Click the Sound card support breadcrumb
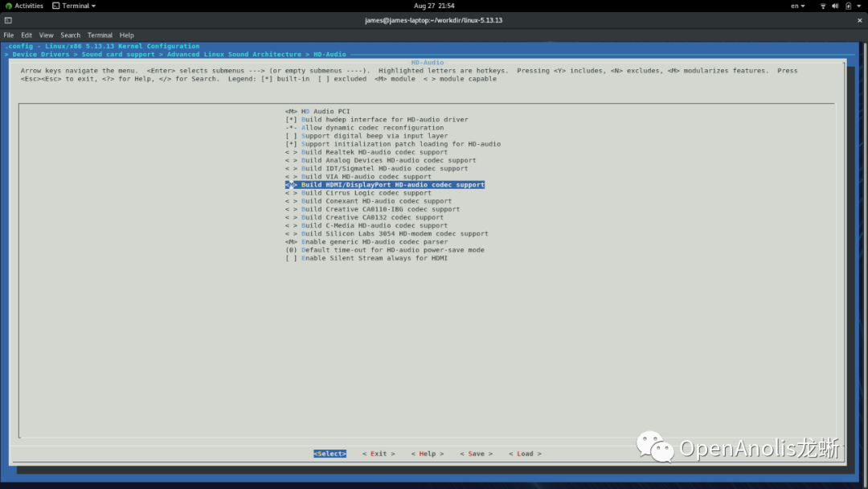 point(118,54)
